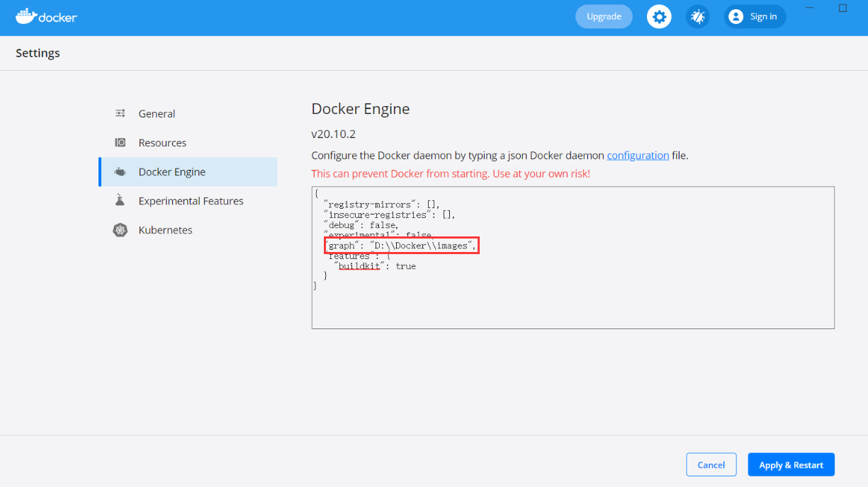Click the Resources disk icon
Screen dimensions: 868x487
pyautogui.click(x=120, y=142)
